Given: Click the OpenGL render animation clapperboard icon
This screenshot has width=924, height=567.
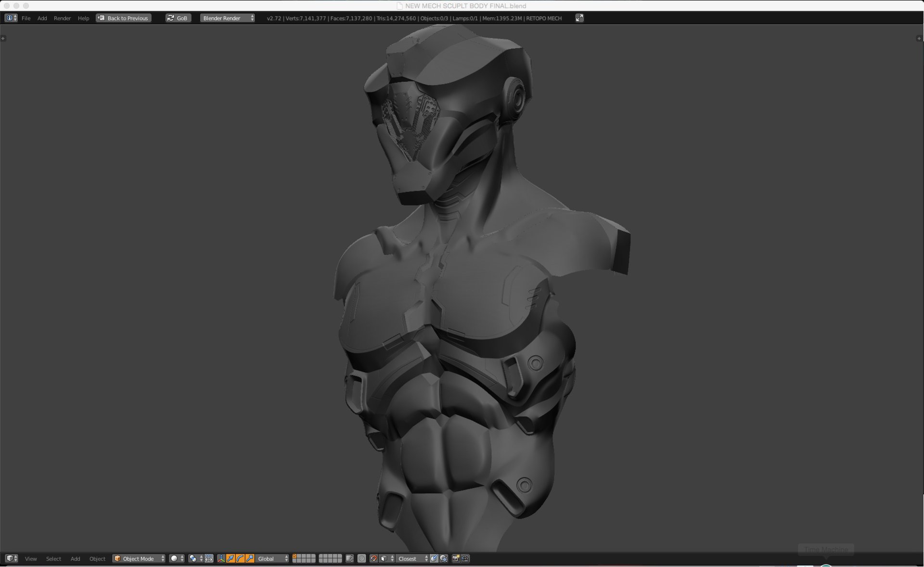Looking at the screenshot, I should (464, 559).
